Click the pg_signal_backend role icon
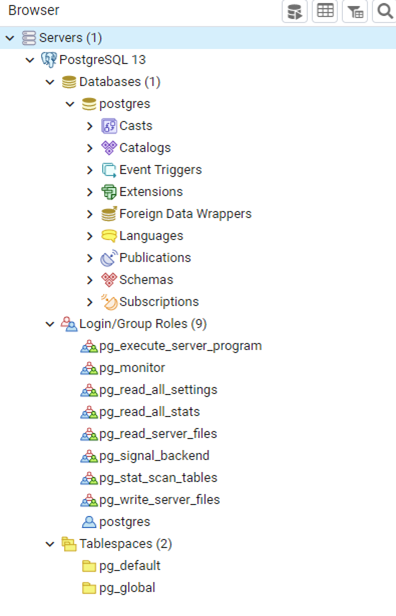Screen dimensions: 396x616 pyautogui.click(x=89, y=456)
